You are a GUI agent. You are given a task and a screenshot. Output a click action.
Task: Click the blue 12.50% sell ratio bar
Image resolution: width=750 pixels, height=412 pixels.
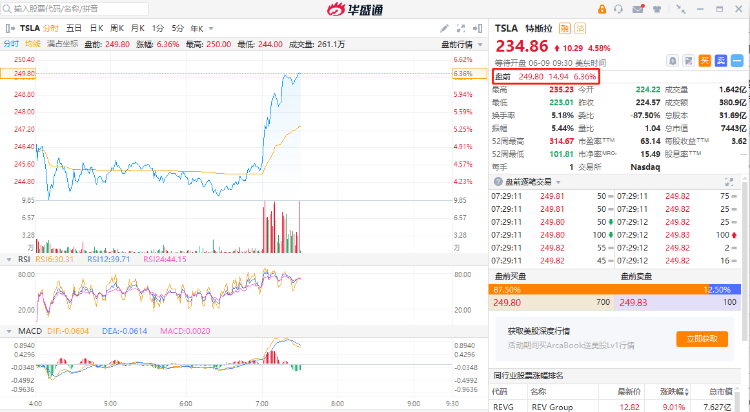[725, 290]
